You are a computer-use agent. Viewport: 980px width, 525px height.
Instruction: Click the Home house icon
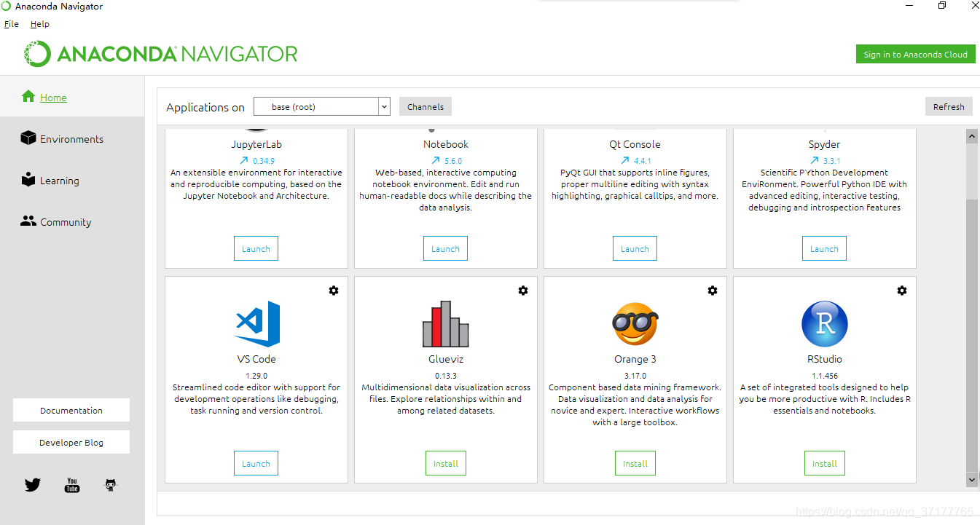click(28, 96)
